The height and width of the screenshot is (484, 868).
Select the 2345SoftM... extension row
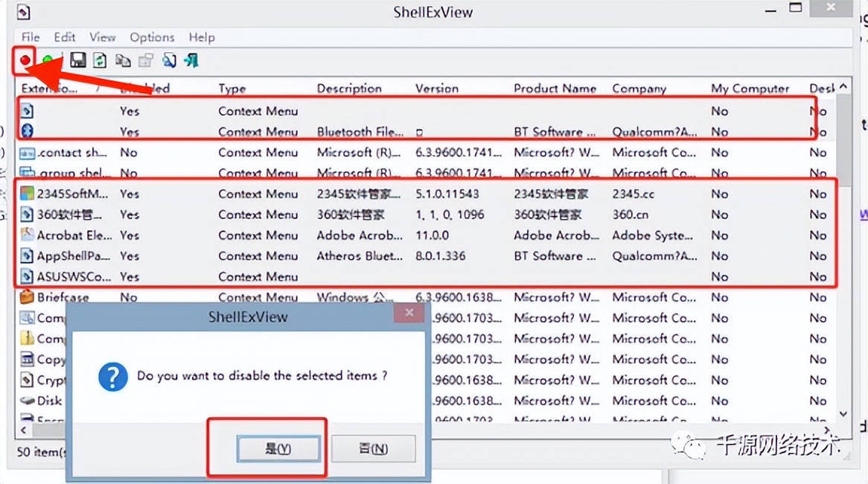click(68, 194)
